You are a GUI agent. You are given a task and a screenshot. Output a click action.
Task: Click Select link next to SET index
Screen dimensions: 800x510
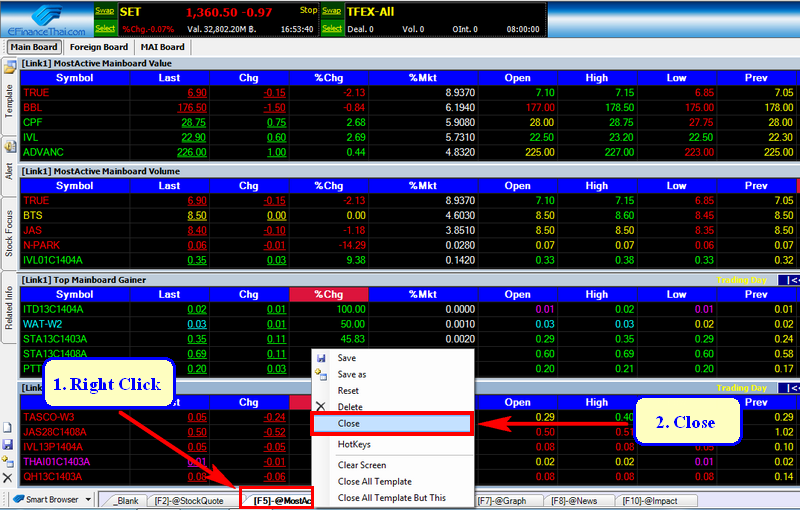(x=105, y=29)
